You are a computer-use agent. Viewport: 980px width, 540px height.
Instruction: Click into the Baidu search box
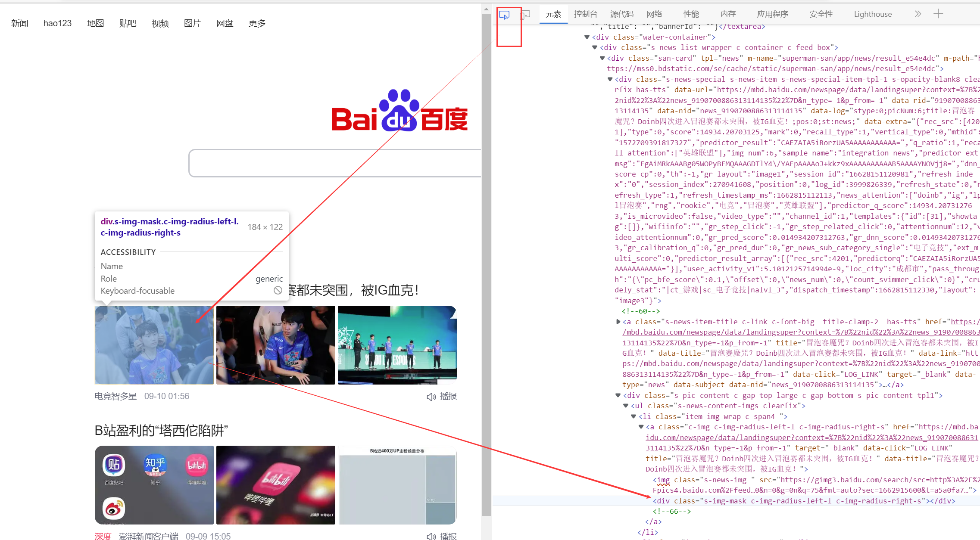(x=335, y=163)
